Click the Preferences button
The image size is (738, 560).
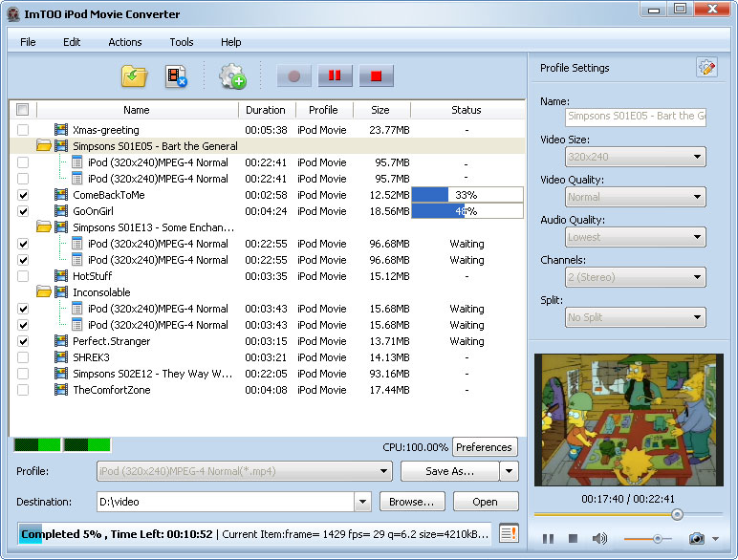(485, 447)
